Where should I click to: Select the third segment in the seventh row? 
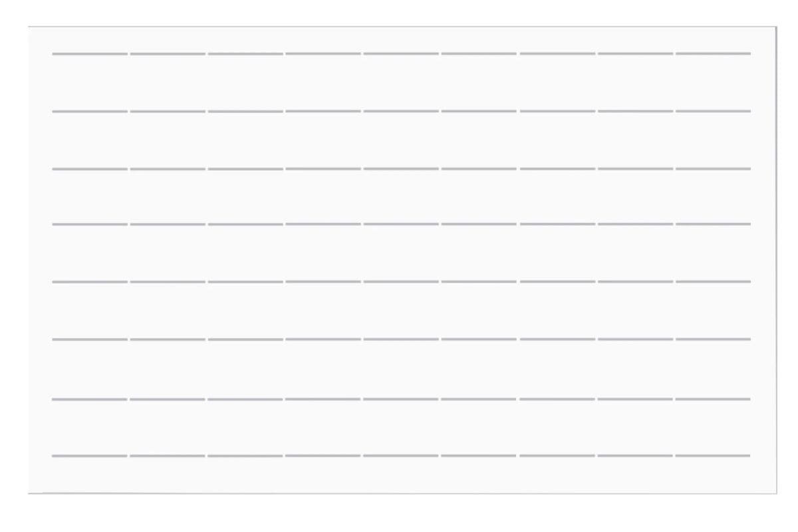245,399
